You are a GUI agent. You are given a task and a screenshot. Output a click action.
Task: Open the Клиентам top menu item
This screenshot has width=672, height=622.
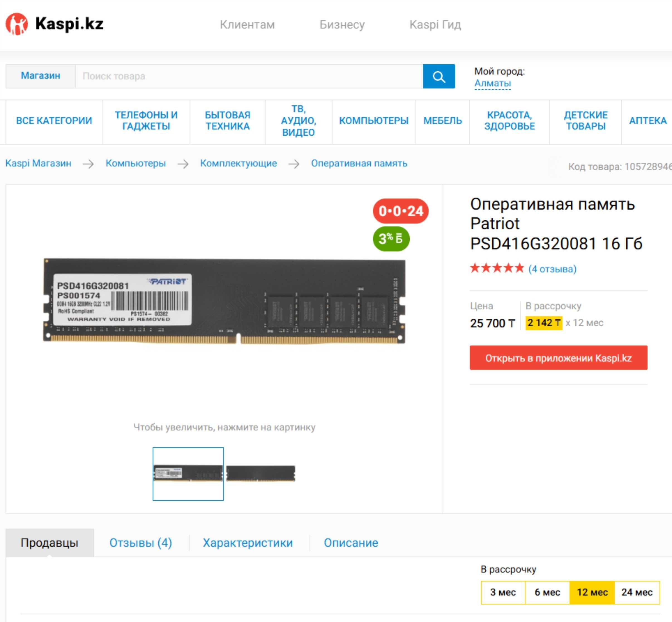coord(247,25)
